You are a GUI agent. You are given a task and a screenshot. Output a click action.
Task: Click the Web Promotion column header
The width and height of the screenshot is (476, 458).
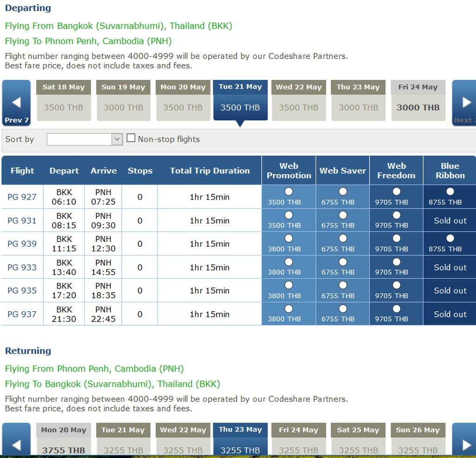tap(289, 170)
